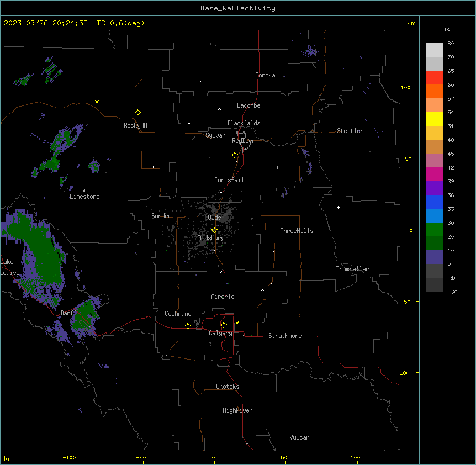Click the dBZ legend heading

(x=447, y=29)
